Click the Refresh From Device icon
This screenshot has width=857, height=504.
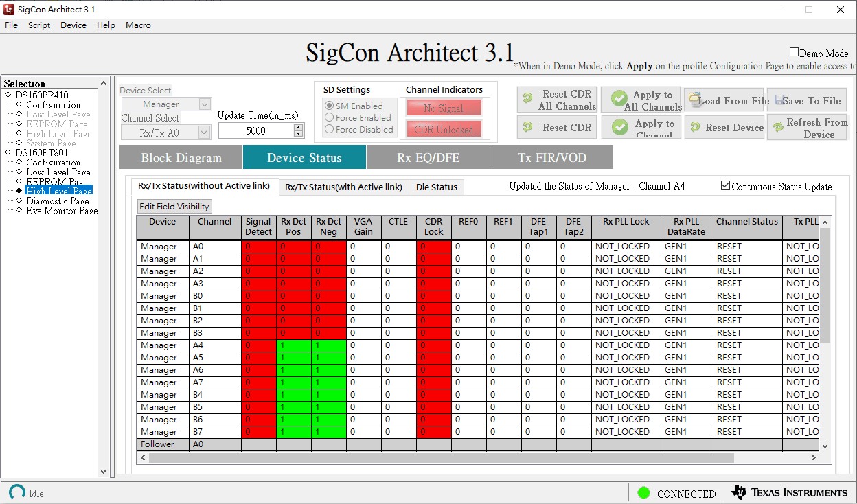pos(778,128)
